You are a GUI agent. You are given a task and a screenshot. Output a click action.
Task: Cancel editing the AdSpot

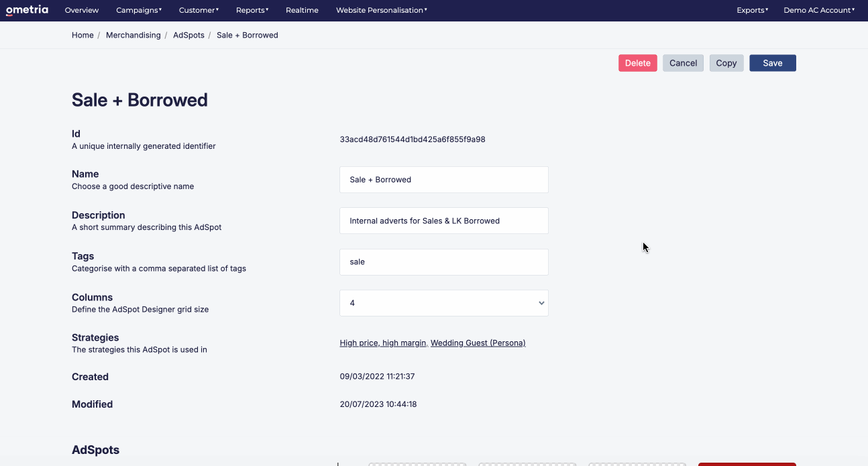pos(683,62)
